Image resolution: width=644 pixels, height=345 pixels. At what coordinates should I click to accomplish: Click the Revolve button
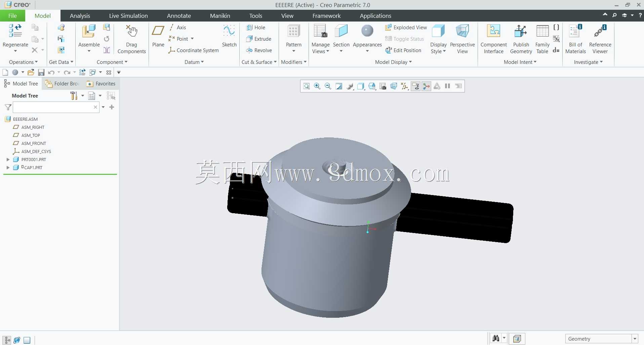[259, 50]
